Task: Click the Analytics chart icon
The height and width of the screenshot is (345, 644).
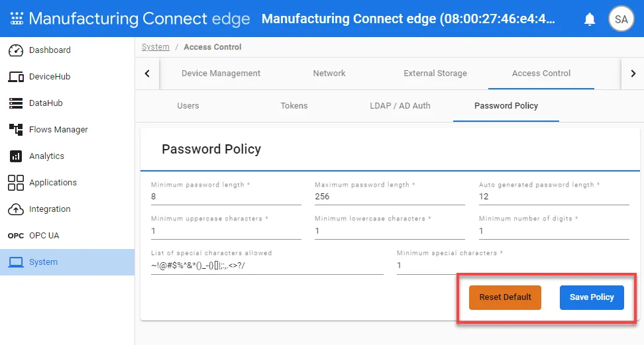Action: click(x=16, y=156)
